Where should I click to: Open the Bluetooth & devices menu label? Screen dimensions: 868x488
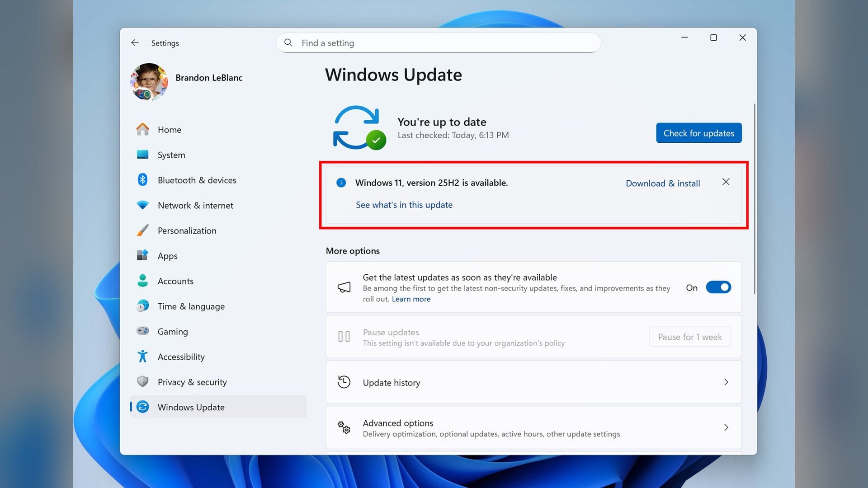[x=197, y=180]
